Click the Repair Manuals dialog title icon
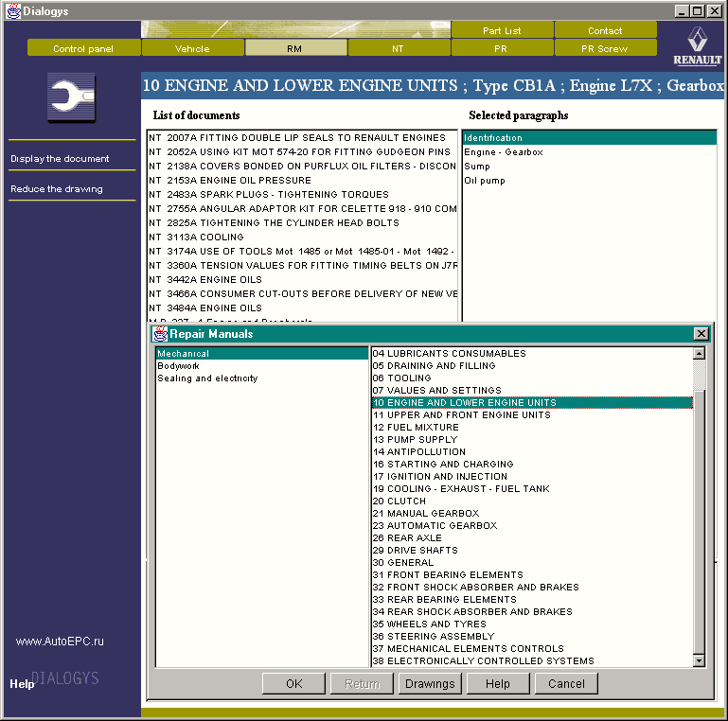 pyautogui.click(x=161, y=334)
